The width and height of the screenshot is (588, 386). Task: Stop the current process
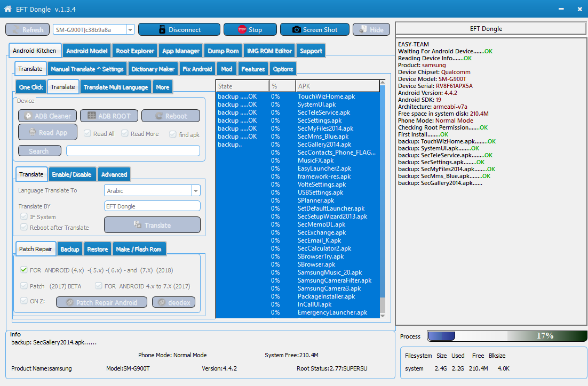click(x=250, y=30)
